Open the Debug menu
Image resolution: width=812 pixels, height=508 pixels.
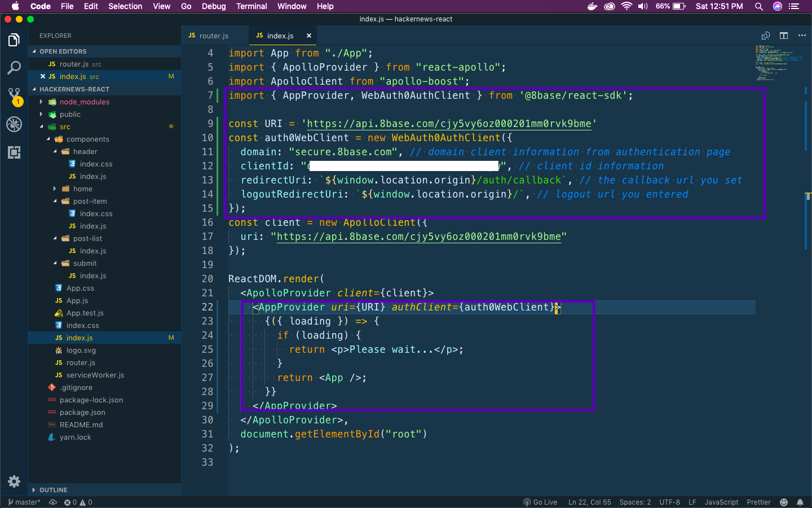214,6
